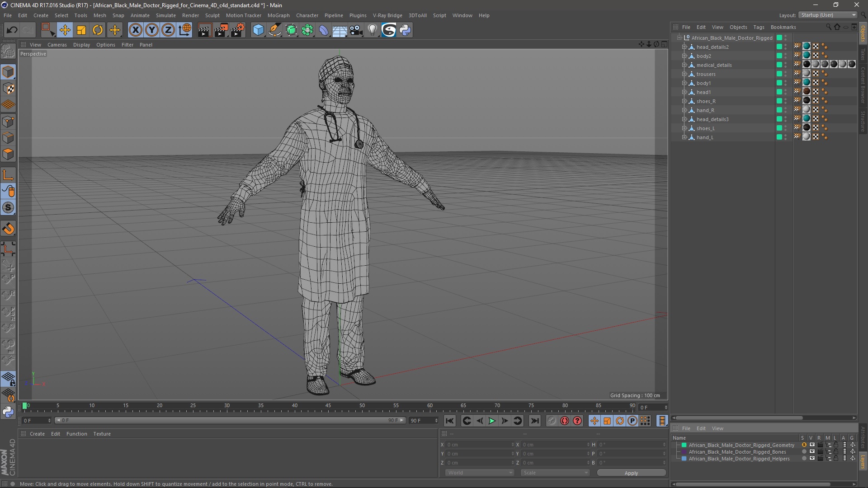Click the Object Manager search icon
This screenshot has width=868, height=488.
click(828, 27)
